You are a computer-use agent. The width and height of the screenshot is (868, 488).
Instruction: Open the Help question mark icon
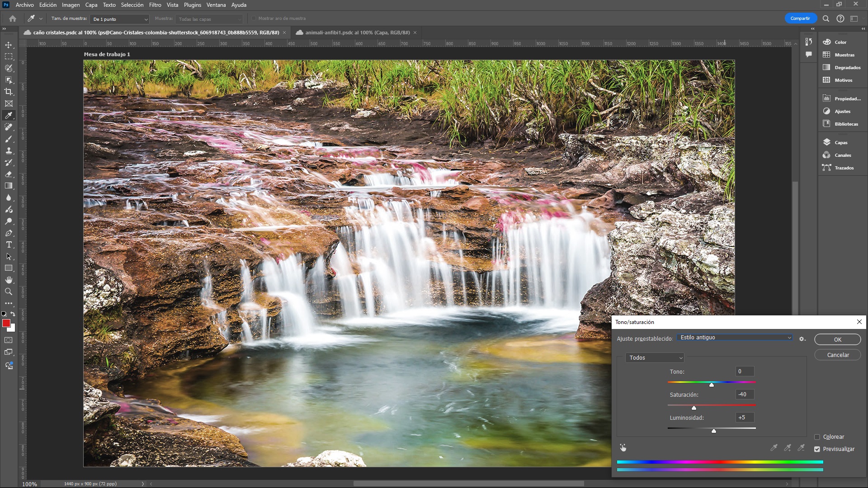(840, 19)
